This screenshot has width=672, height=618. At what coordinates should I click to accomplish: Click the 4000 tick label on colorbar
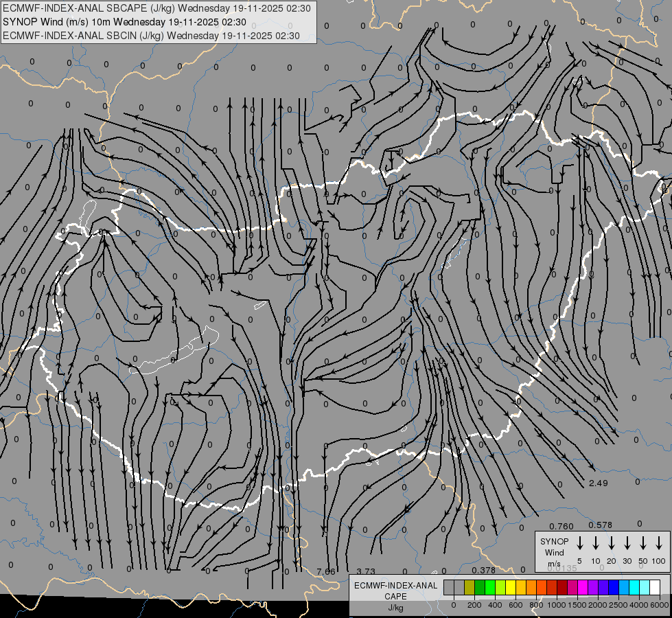pyautogui.click(x=639, y=605)
